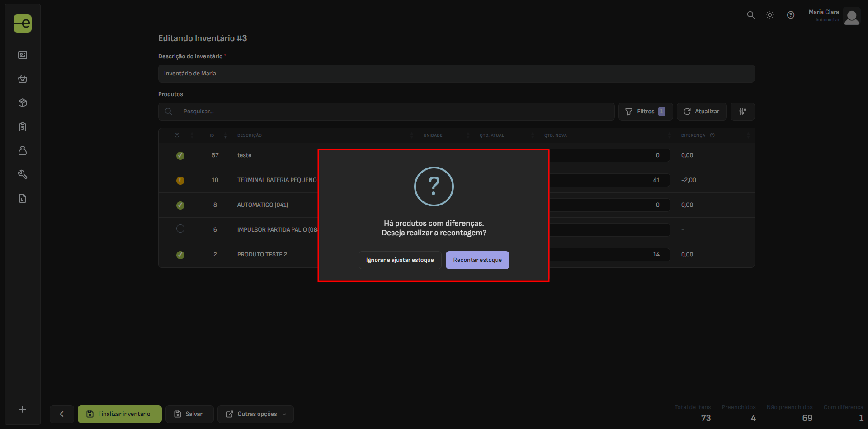Toggle status circle for IMPULSOR PARTIDA PALIO row
Image resolution: width=868 pixels, height=429 pixels.
coord(180,229)
